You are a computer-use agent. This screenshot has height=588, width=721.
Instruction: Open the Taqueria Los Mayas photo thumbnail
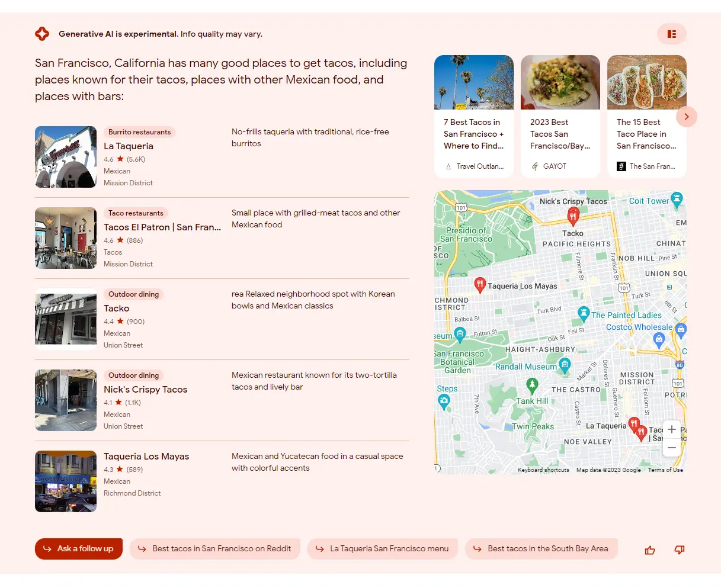66,481
